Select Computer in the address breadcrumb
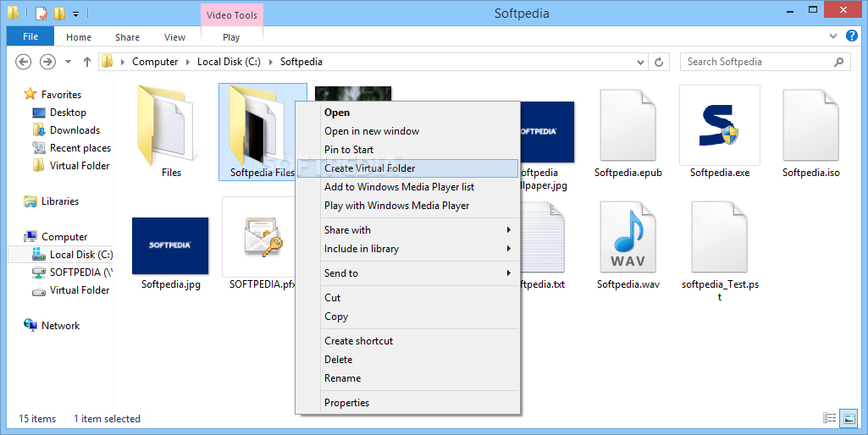The image size is (868, 435). tap(155, 62)
